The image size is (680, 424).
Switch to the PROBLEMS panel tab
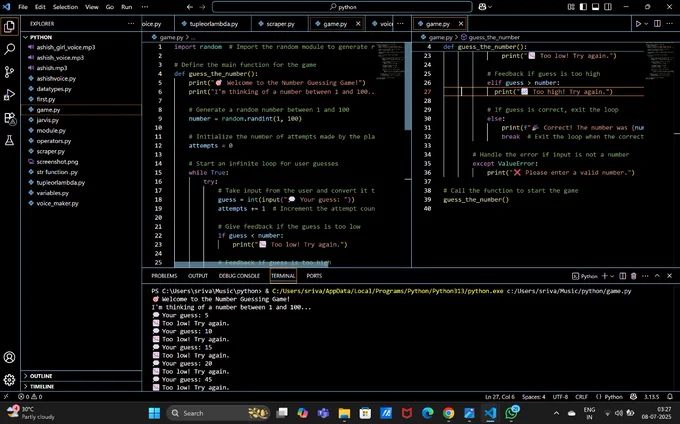(164, 276)
